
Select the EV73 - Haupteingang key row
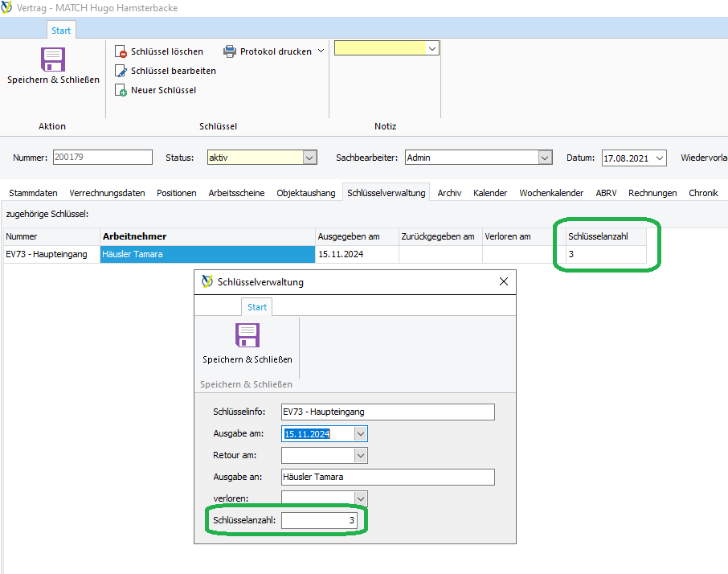coord(47,254)
